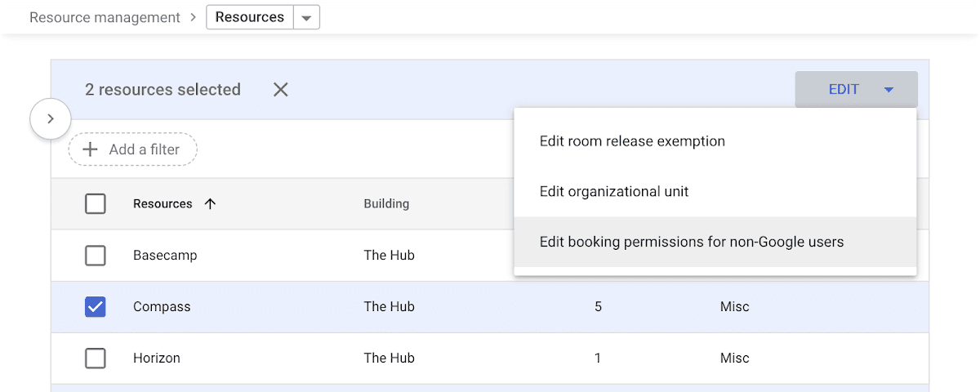Check the Horizon resource checkbox
The height and width of the screenshot is (392, 980).
pos(96,359)
